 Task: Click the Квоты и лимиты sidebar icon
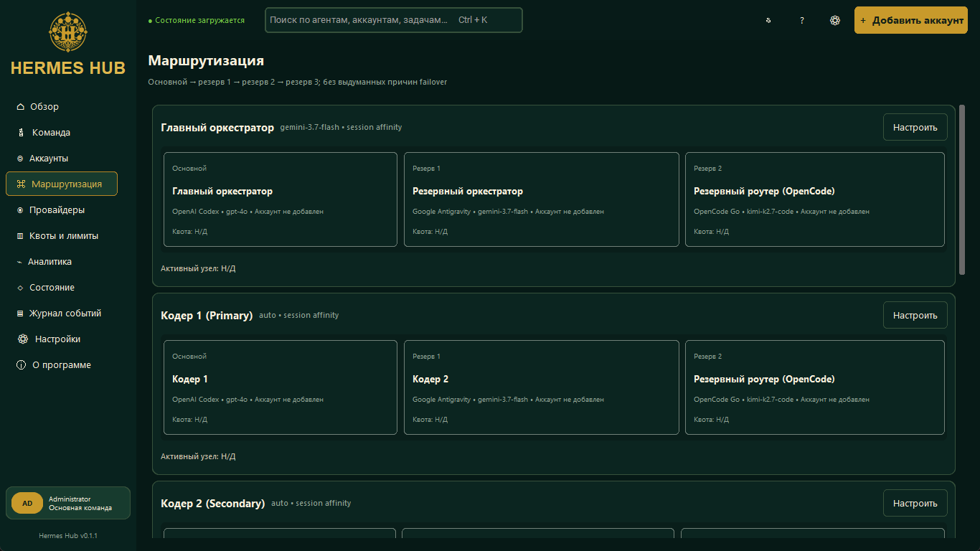click(20, 236)
